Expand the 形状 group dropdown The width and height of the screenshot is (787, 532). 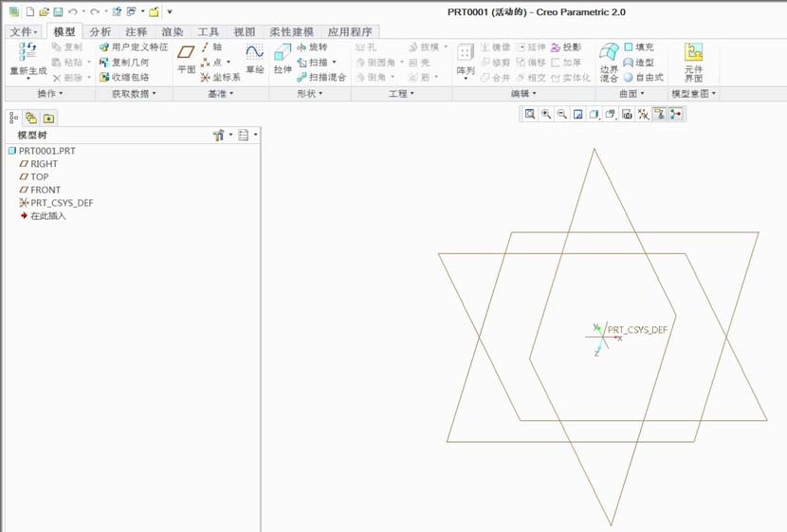[310, 93]
